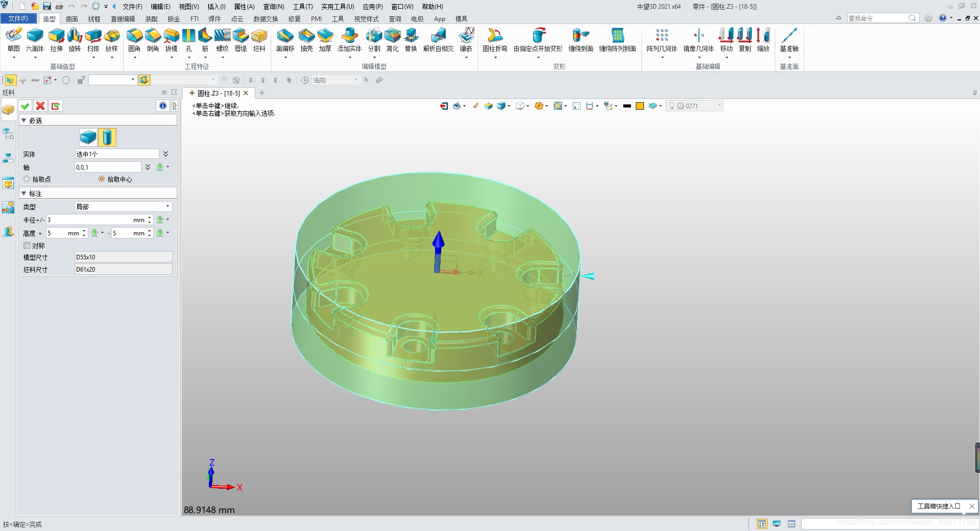
Task: Enable the 对称 symmetric checkbox
Action: click(27, 246)
